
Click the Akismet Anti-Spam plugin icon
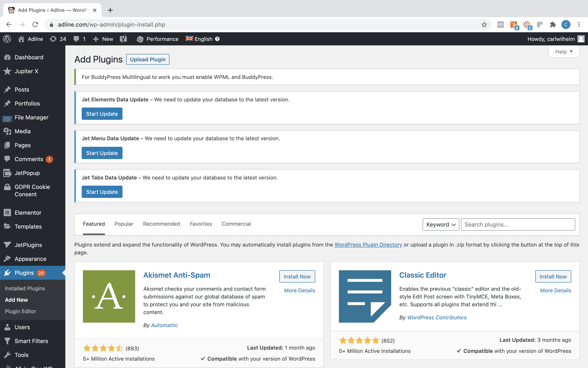[x=109, y=296]
